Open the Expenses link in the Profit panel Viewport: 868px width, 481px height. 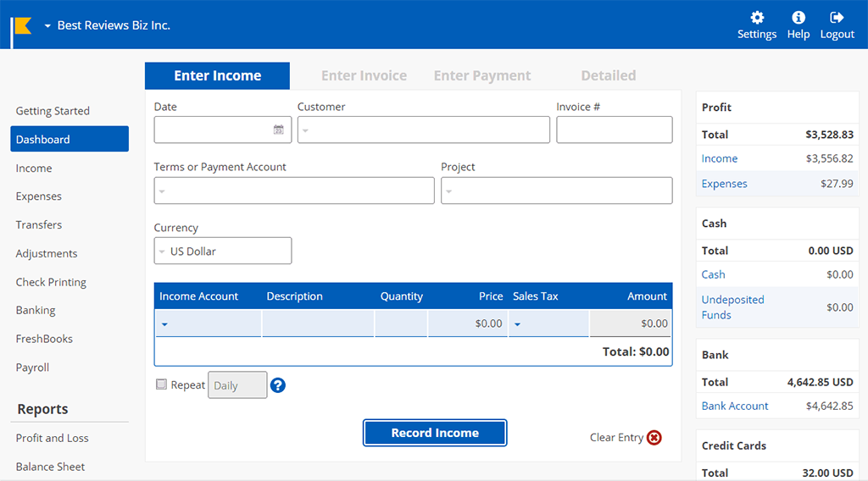(724, 184)
